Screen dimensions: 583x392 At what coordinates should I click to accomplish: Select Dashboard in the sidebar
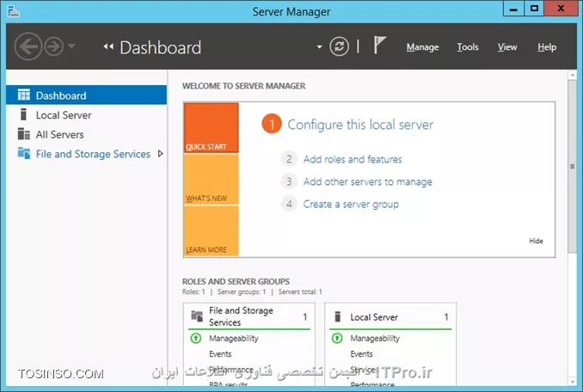tap(86, 95)
